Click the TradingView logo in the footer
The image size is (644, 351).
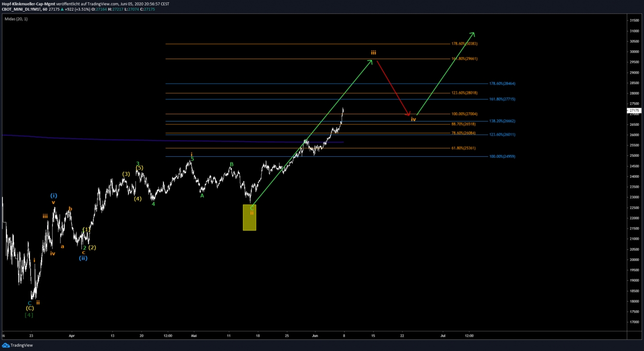(x=17, y=345)
